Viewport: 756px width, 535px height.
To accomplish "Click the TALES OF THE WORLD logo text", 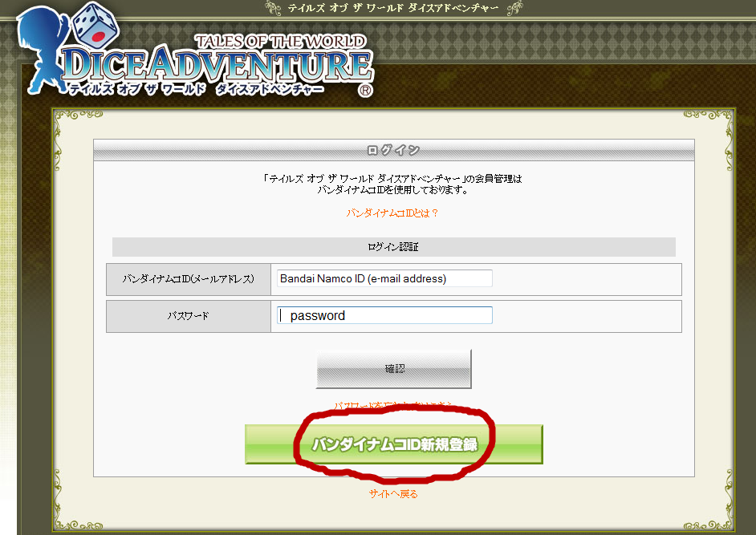I will [x=280, y=41].
